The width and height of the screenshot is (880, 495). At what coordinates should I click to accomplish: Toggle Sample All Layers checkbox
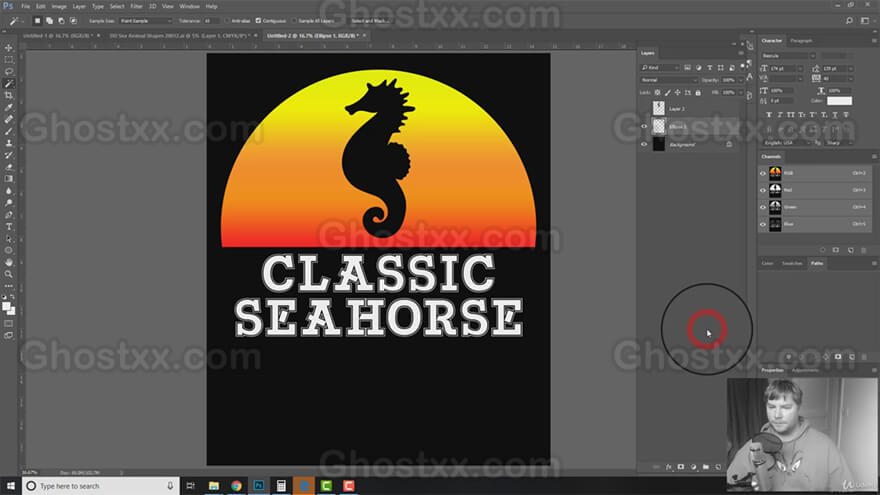tap(294, 21)
